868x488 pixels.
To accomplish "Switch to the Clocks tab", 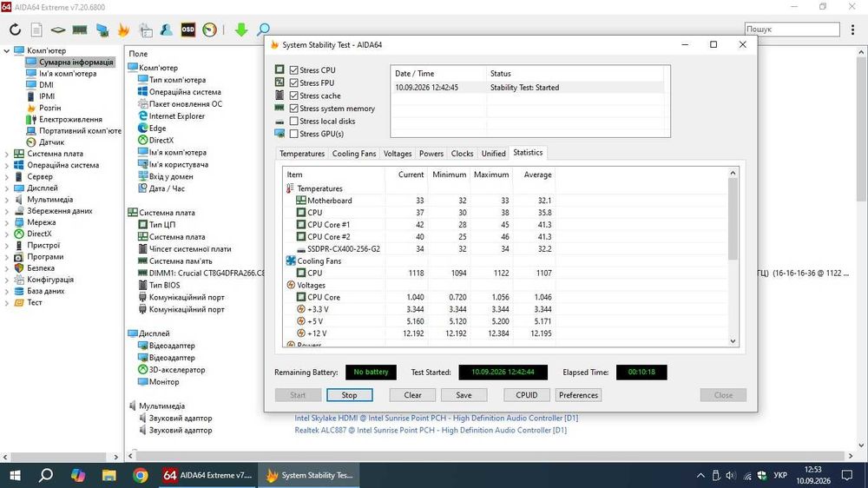I will coord(462,154).
